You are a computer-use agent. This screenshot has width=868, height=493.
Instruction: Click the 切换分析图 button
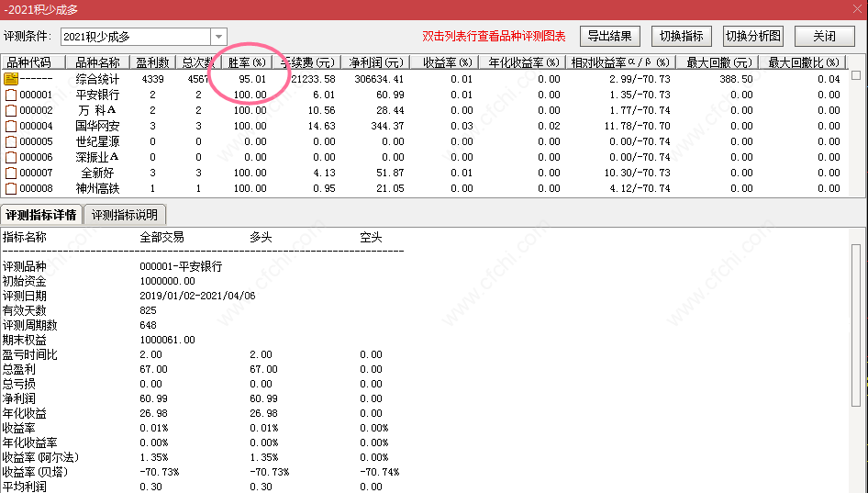pos(753,37)
